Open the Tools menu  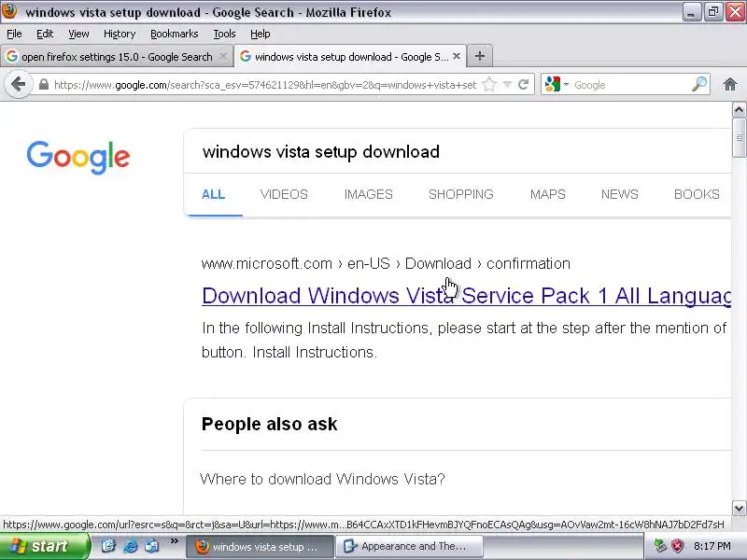pyautogui.click(x=224, y=34)
